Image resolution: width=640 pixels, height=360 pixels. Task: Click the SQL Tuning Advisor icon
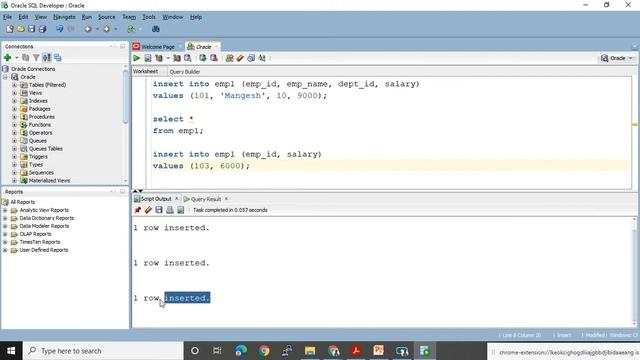click(188, 58)
